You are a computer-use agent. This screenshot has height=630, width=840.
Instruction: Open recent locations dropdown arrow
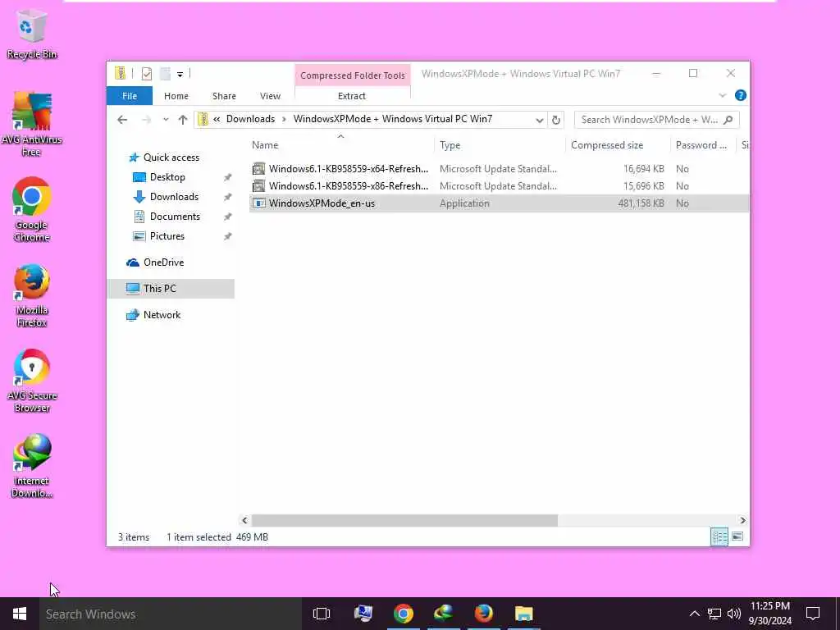[166, 120]
